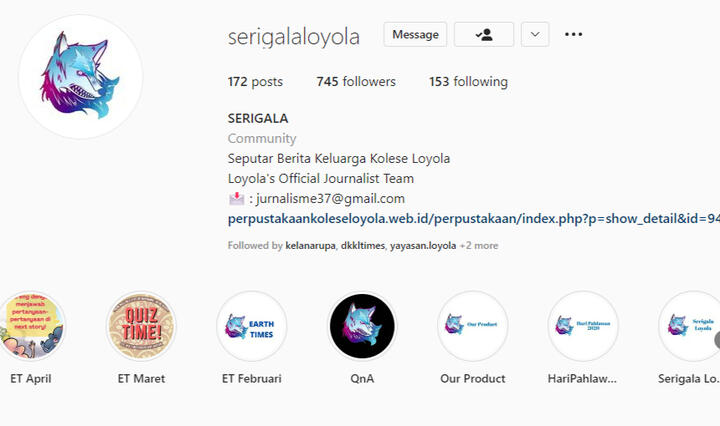This screenshot has height=426, width=720.
Task: Click the following status person icon button
Action: coord(484,34)
